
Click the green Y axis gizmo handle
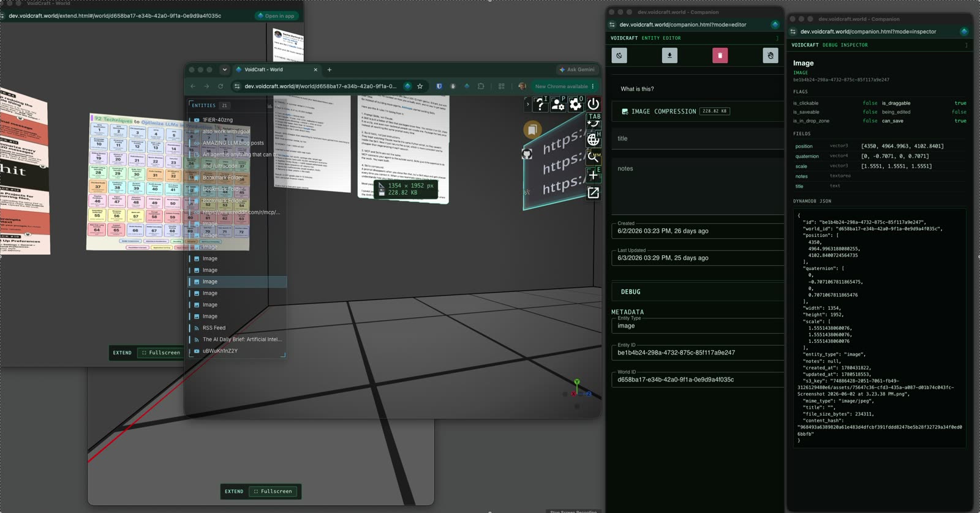point(576,382)
